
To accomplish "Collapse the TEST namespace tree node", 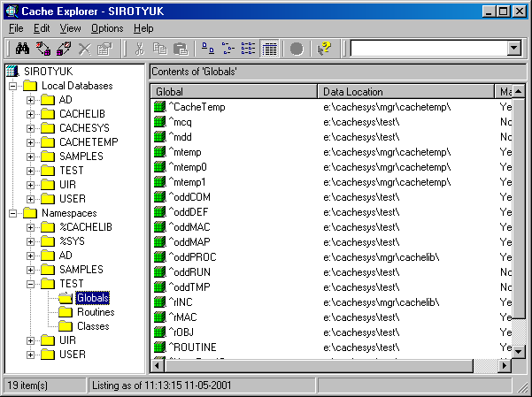I will [31, 284].
